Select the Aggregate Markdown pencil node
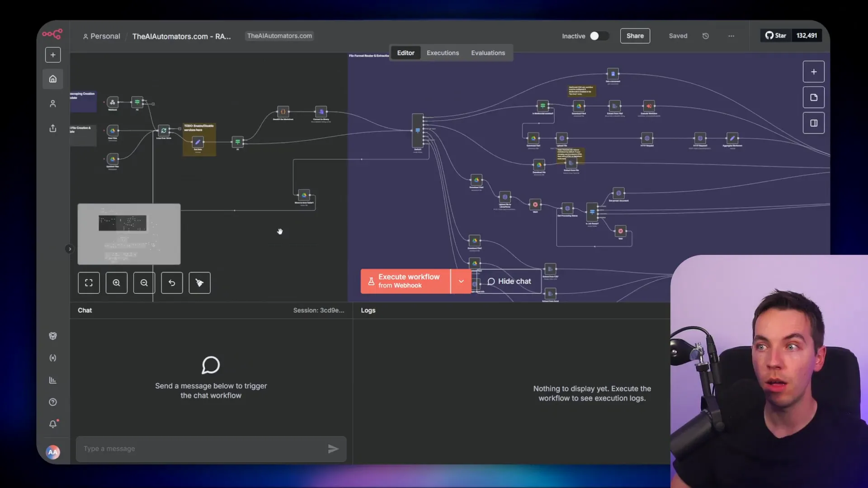The height and width of the screenshot is (488, 868). 732,138
